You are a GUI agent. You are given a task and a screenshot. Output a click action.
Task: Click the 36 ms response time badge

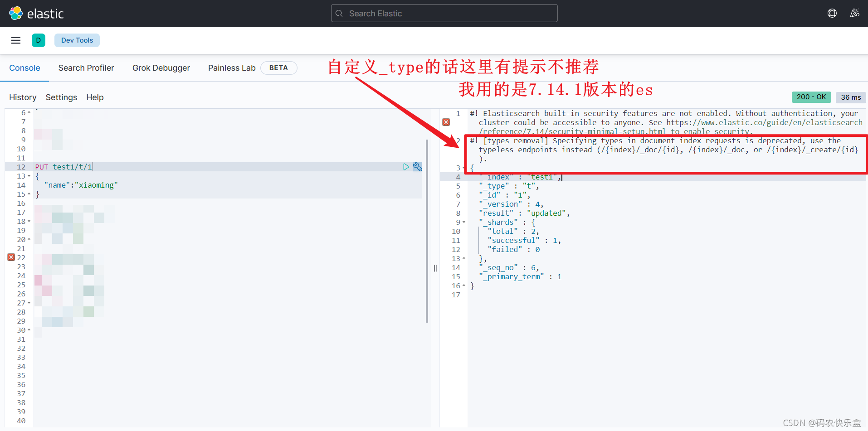point(851,97)
